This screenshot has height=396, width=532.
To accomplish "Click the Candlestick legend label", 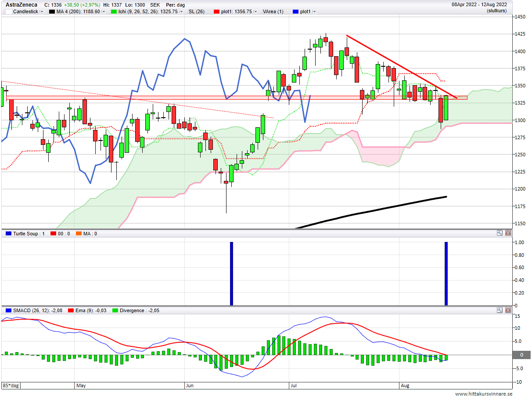I will coord(25,12).
